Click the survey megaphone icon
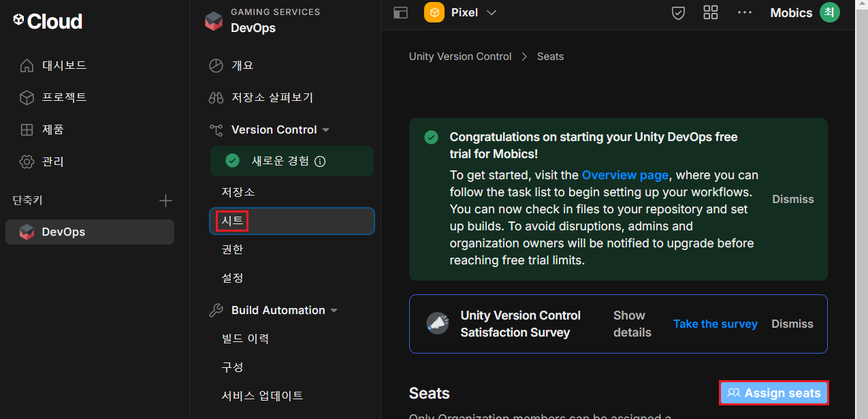 click(x=438, y=324)
